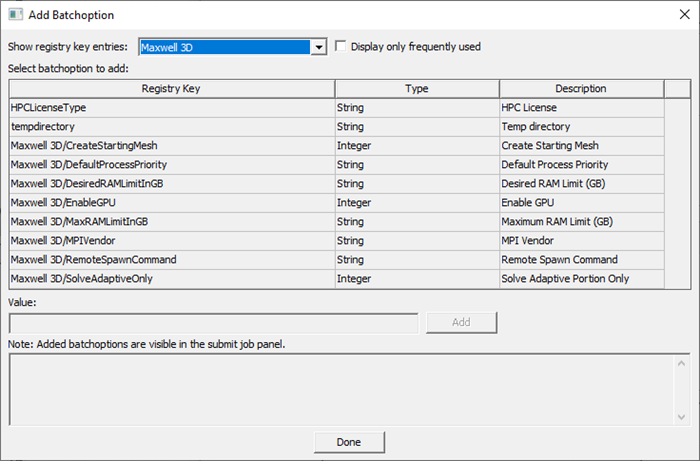Screen dimensions: 700x461
Task: Click the Add button
Action: tap(461, 322)
